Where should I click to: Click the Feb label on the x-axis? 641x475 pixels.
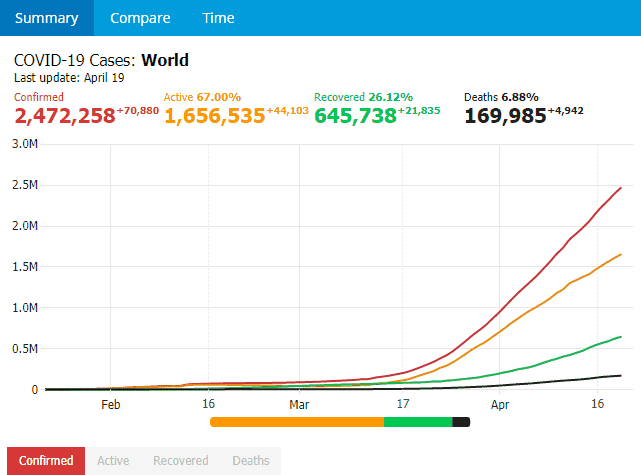110,405
